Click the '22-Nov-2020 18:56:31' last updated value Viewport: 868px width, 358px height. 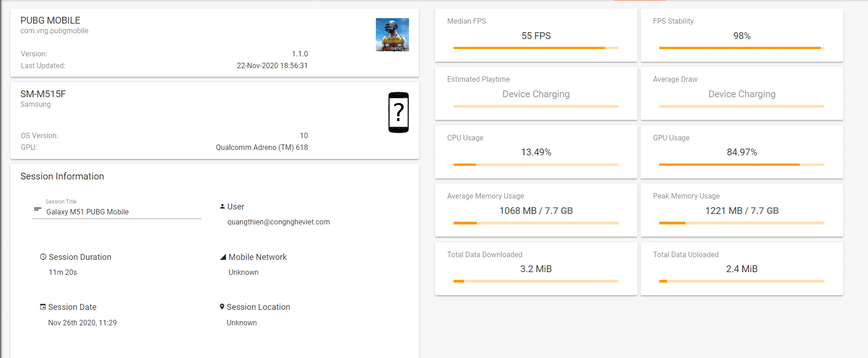[272, 66]
